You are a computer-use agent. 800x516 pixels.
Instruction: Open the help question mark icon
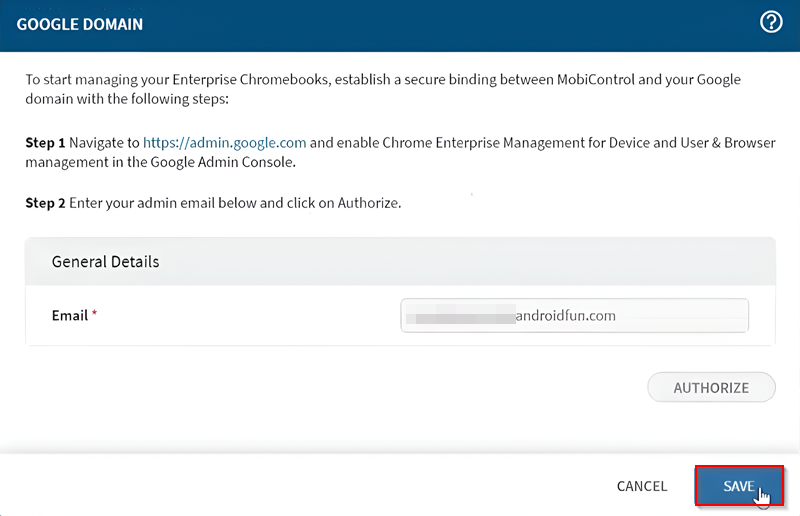click(771, 22)
